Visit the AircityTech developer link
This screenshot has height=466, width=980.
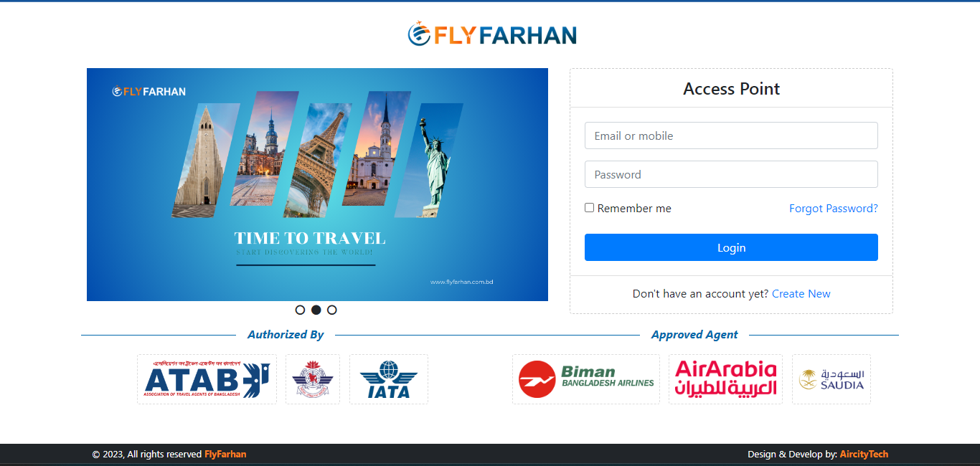pos(864,454)
